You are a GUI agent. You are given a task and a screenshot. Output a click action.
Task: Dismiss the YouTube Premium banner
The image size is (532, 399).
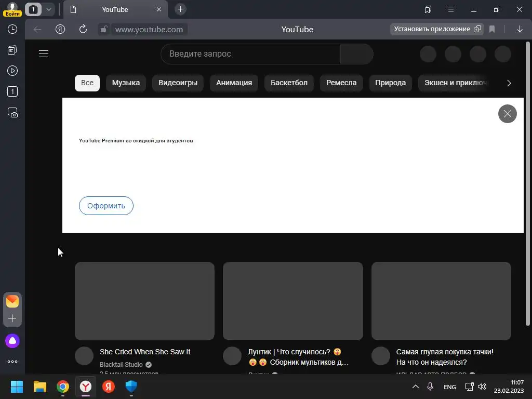point(507,114)
